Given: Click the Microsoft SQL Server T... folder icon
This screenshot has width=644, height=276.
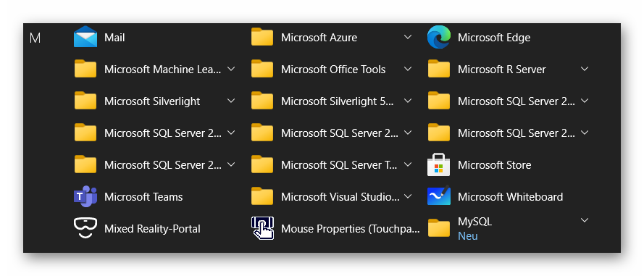Looking at the screenshot, I should (x=262, y=164).
